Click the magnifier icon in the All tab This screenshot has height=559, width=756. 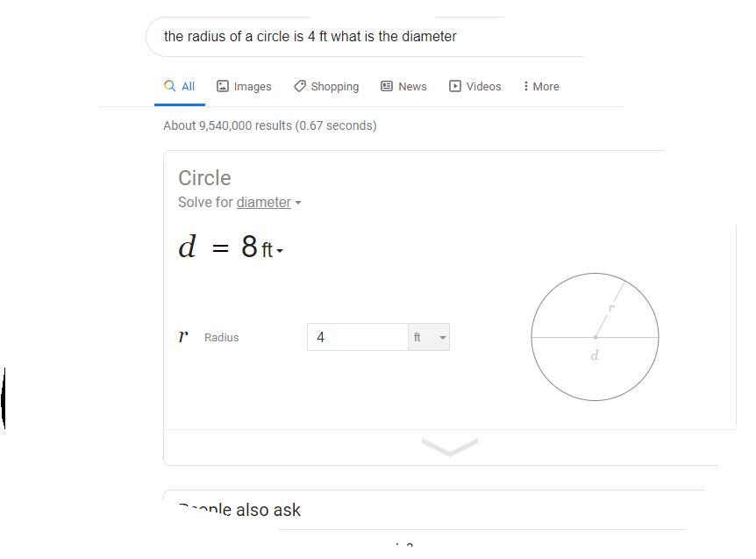(170, 86)
